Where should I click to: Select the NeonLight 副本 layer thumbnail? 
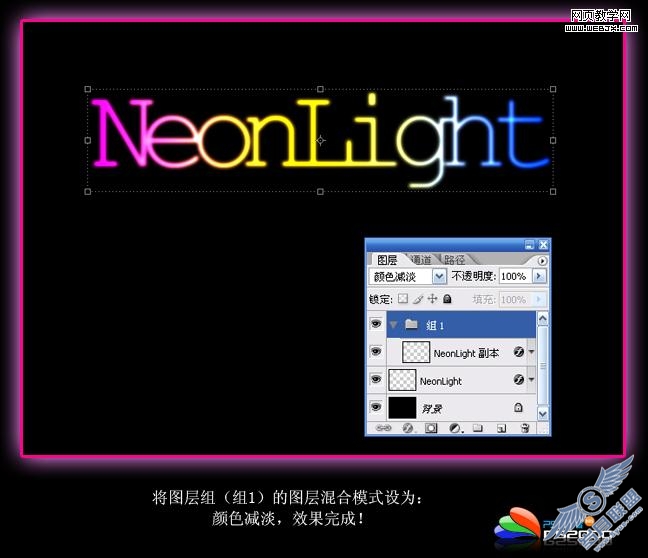pyautogui.click(x=416, y=352)
